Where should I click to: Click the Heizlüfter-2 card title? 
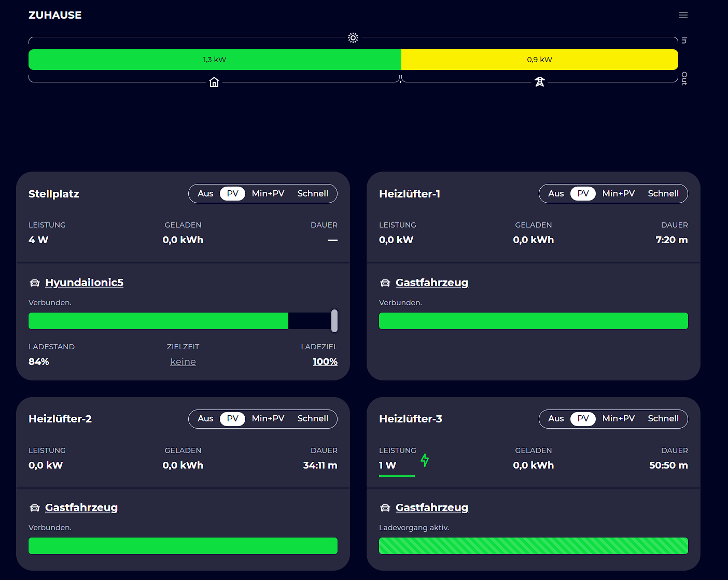(x=60, y=419)
